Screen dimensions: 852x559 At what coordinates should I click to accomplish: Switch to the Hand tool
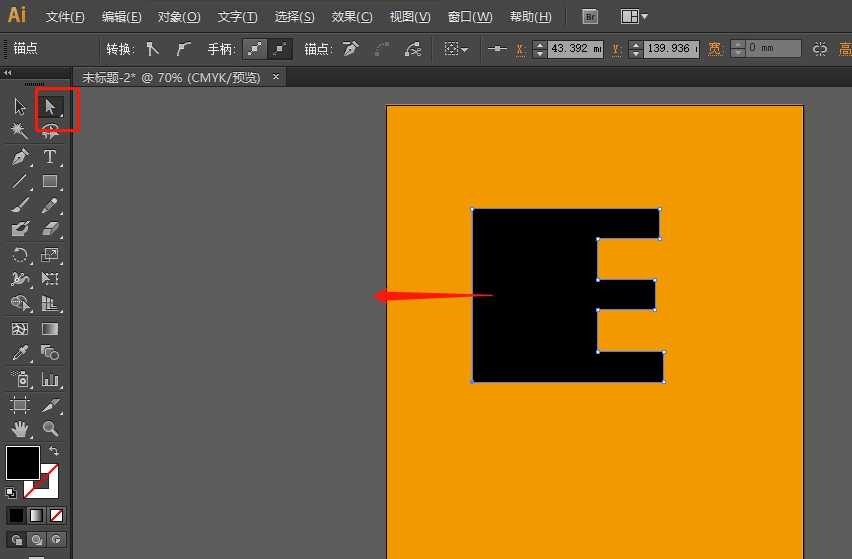pyautogui.click(x=20, y=429)
